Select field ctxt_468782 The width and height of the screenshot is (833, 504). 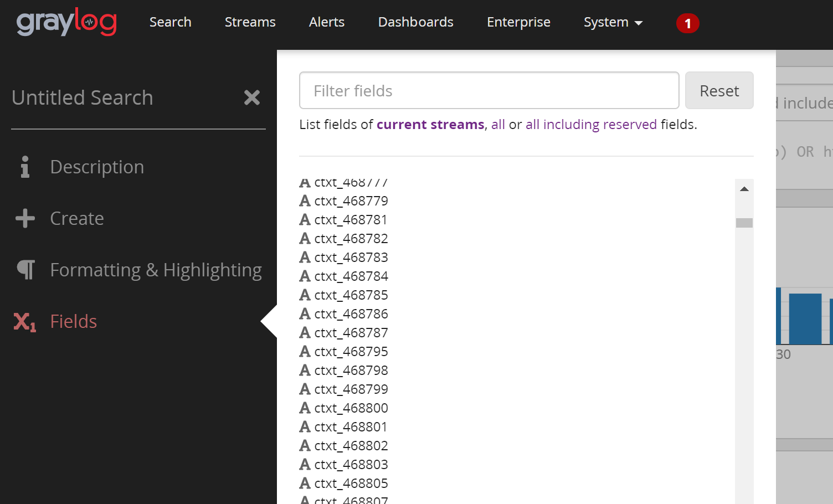point(351,239)
